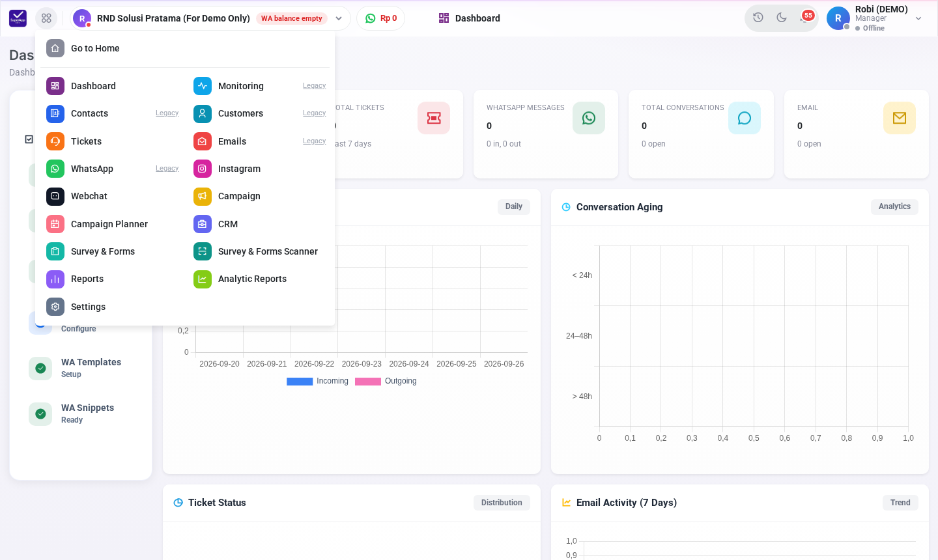The image size is (938, 560).
Task: Click the WA Templates checkmark icon
Action: click(40, 368)
